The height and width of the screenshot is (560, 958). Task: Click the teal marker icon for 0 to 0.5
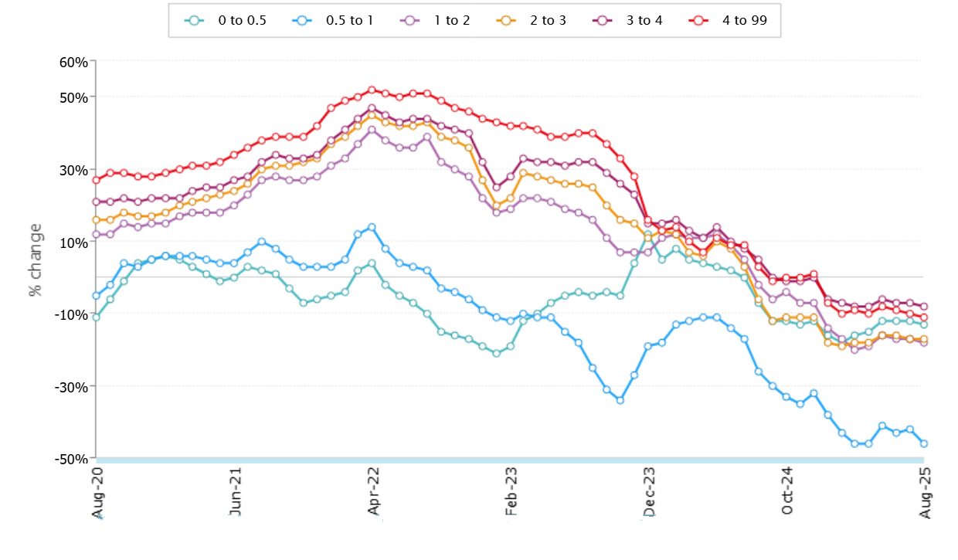[x=195, y=21]
